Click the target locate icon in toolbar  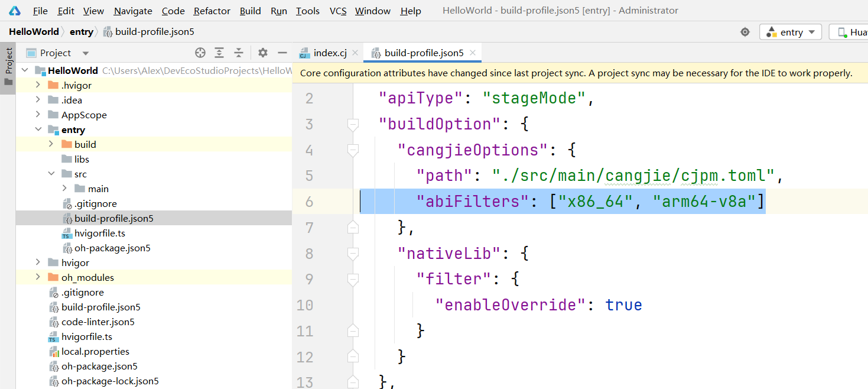745,32
